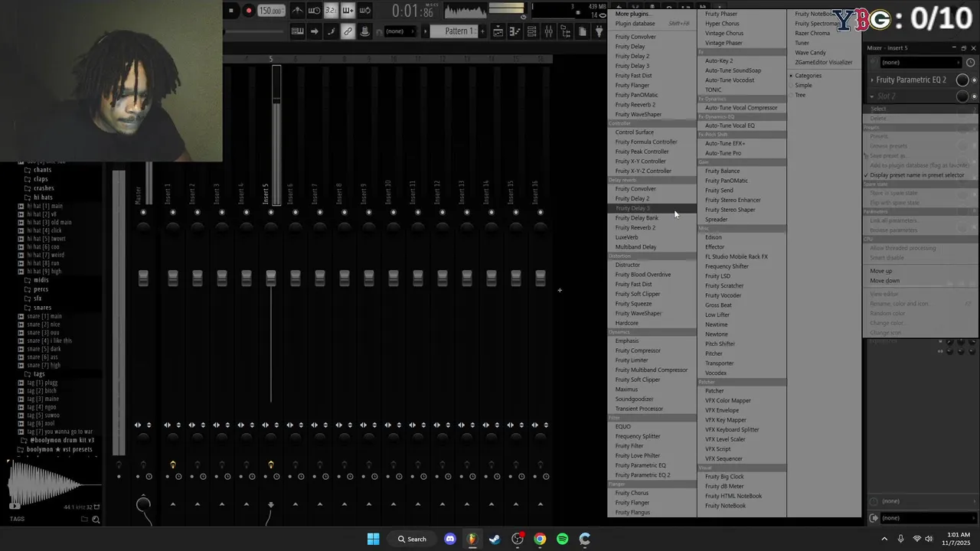980x551 pixels.
Task: Toggle the Fruity Parametric EQ 2 enable LED
Action: 974,80
